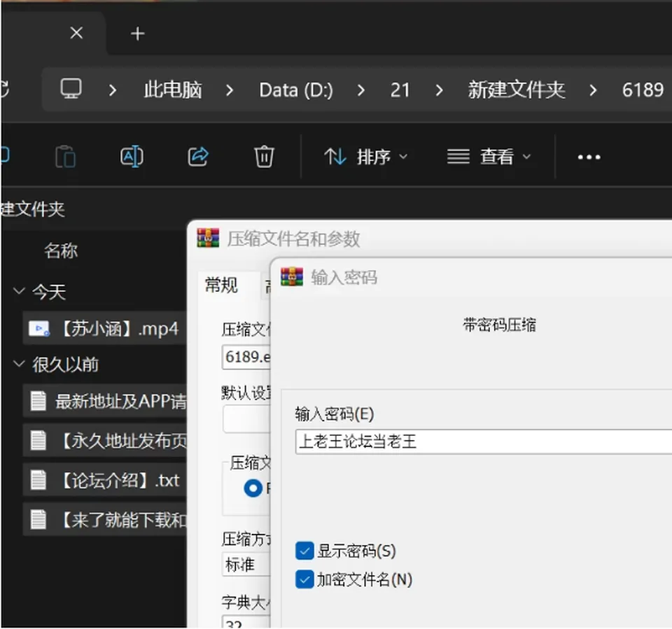
Task: Go to Data (D:) in breadcrumb
Action: point(295,90)
